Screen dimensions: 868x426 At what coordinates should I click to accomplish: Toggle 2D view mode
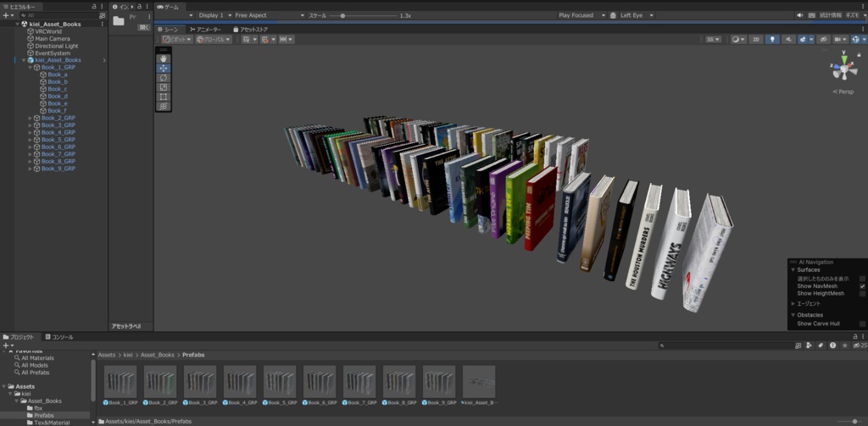(755, 40)
